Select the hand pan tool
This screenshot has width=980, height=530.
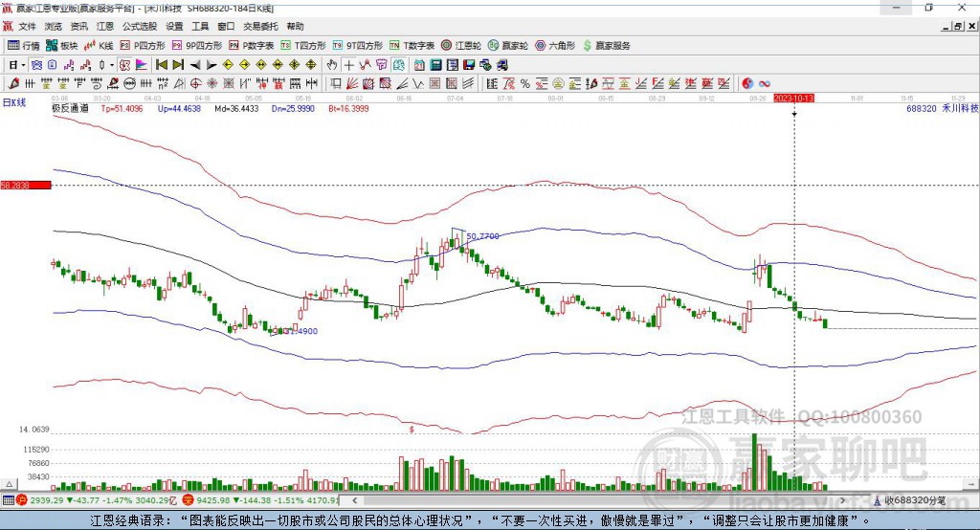[x=332, y=65]
